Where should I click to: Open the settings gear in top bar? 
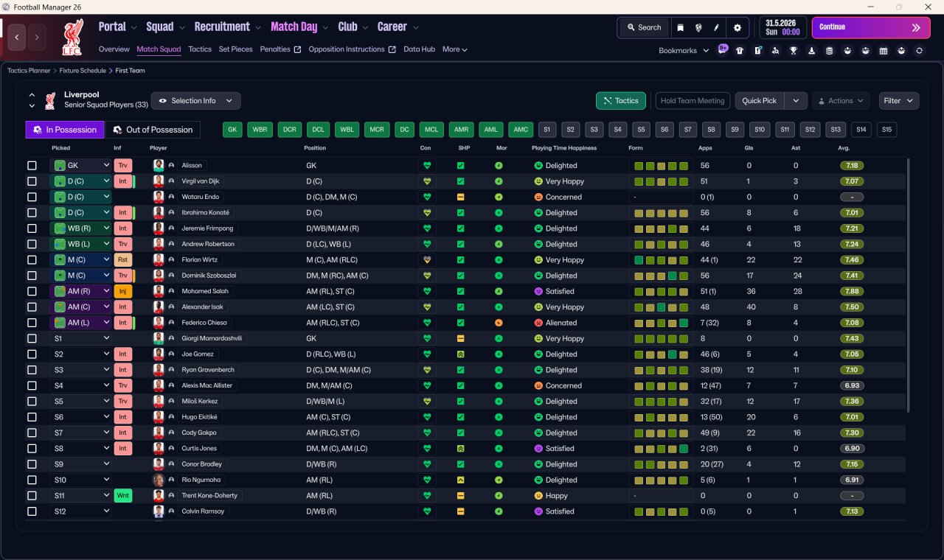point(737,28)
